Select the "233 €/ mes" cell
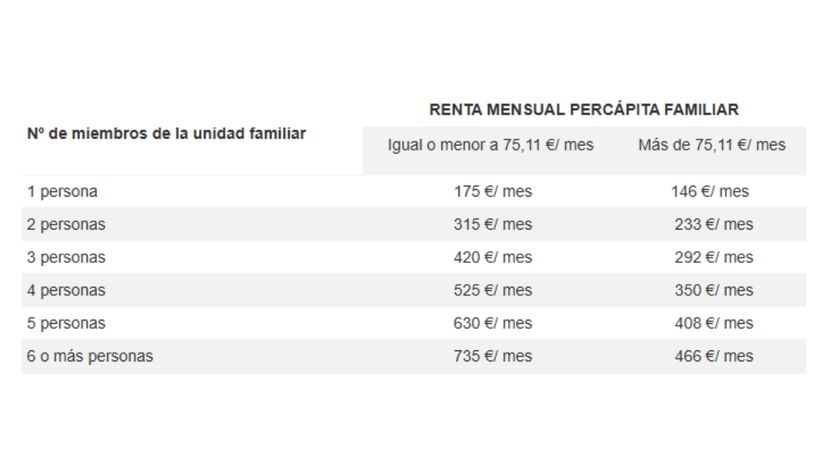820x461 pixels. pos(713,224)
